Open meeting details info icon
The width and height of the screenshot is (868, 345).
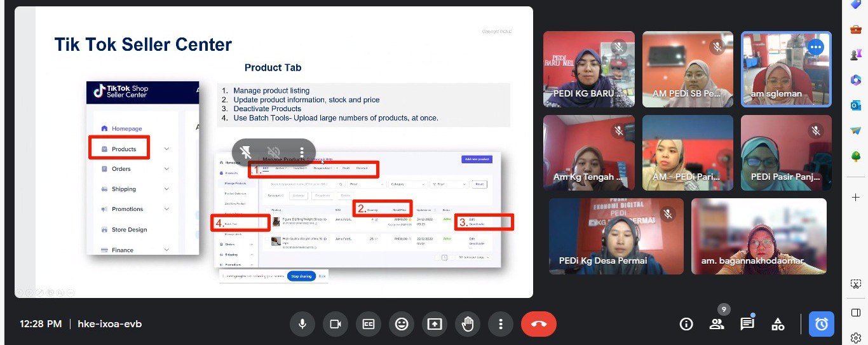pyautogui.click(x=686, y=324)
